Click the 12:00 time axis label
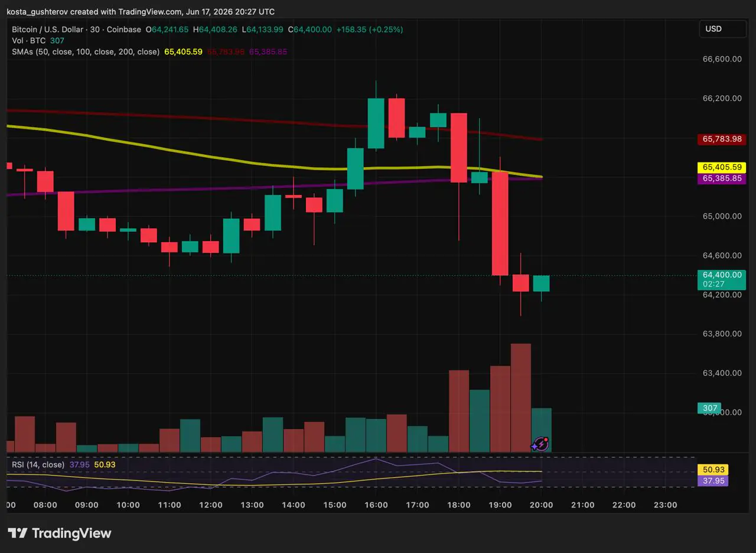Image resolution: width=756 pixels, height=553 pixels. tap(211, 505)
